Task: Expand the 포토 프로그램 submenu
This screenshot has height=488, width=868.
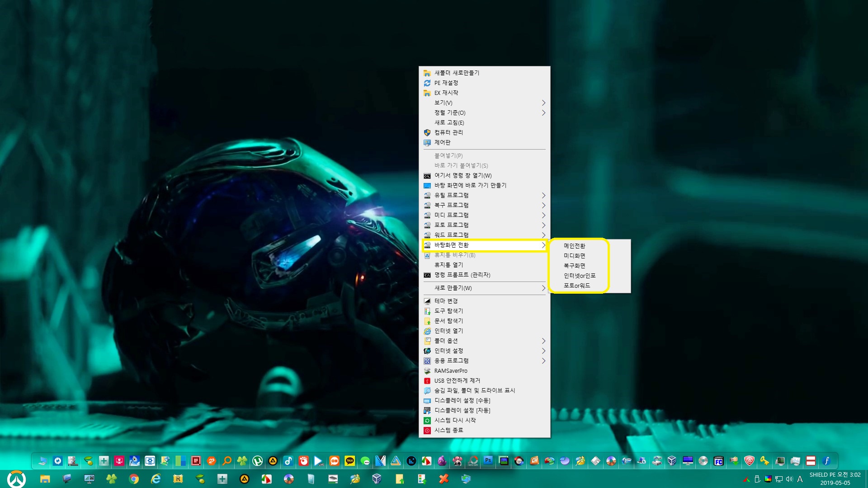Action: pos(485,225)
